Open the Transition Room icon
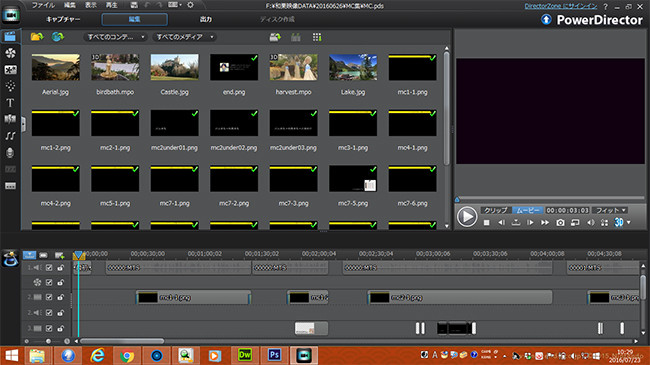 (x=10, y=119)
